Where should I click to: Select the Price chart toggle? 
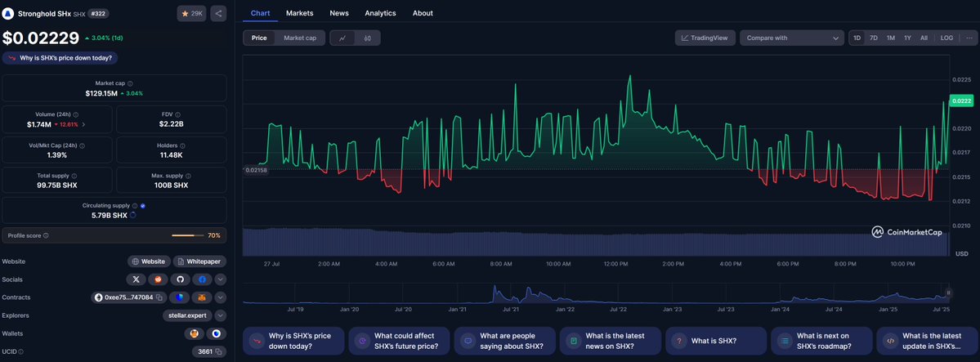click(x=259, y=38)
